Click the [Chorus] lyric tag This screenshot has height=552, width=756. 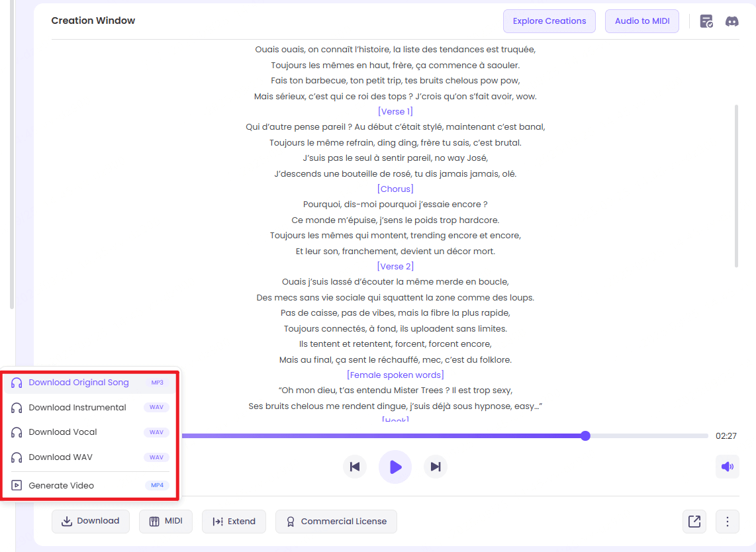[395, 189]
